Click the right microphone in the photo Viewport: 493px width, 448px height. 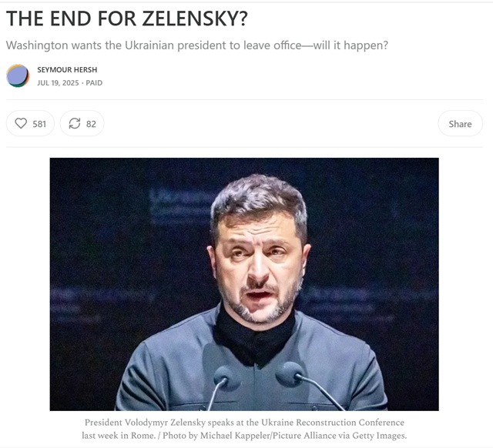289,374
